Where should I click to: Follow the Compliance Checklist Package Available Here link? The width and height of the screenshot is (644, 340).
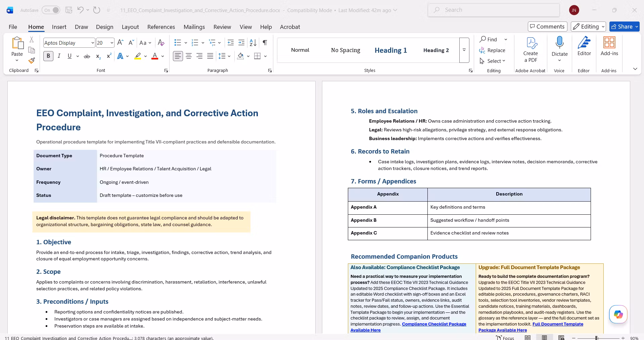point(408,327)
